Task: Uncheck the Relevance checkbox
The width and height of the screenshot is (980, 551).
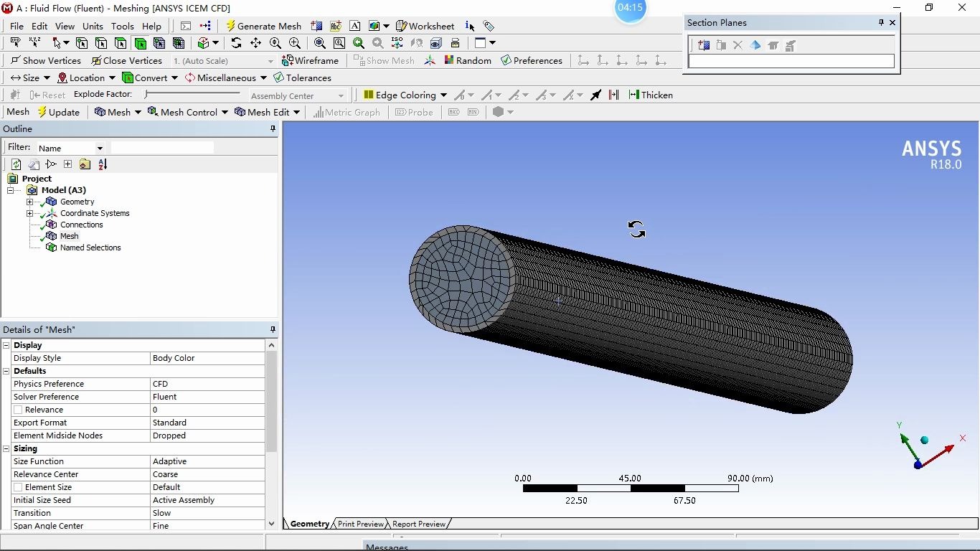Action: (18, 410)
